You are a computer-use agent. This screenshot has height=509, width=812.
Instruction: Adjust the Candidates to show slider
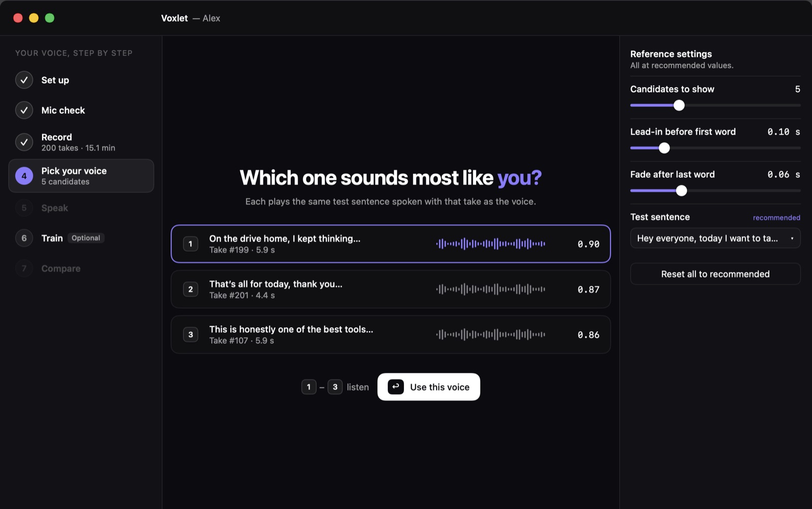(679, 106)
